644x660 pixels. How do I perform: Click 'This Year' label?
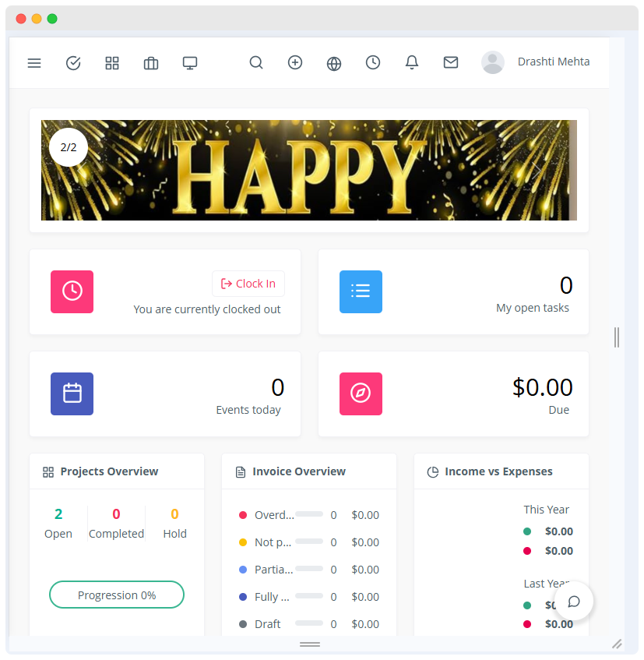click(546, 510)
